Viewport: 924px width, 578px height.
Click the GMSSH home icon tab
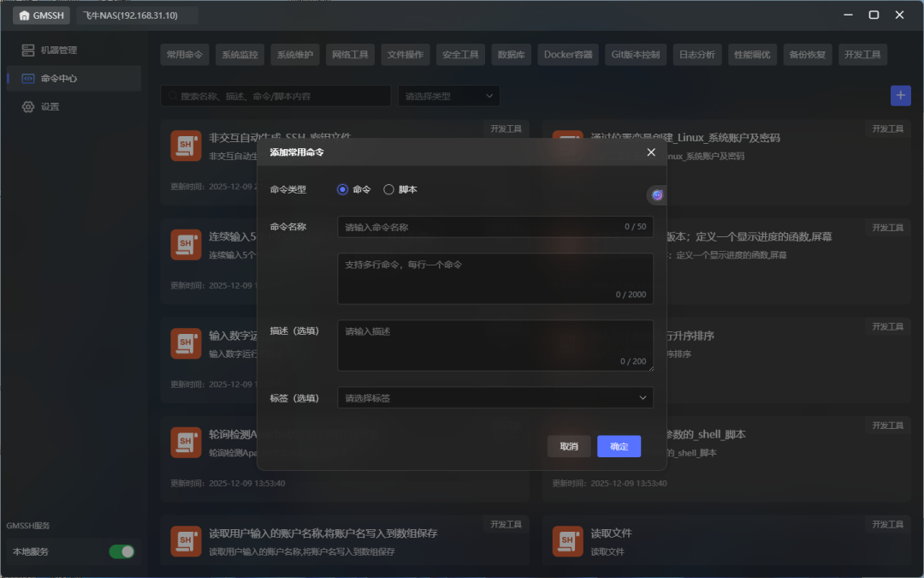coord(41,15)
